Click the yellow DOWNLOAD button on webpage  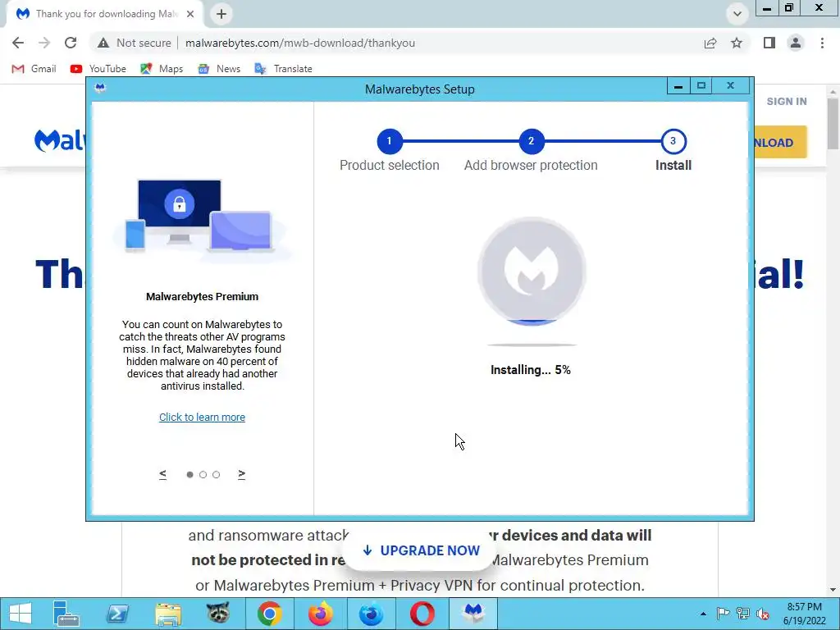(780, 142)
